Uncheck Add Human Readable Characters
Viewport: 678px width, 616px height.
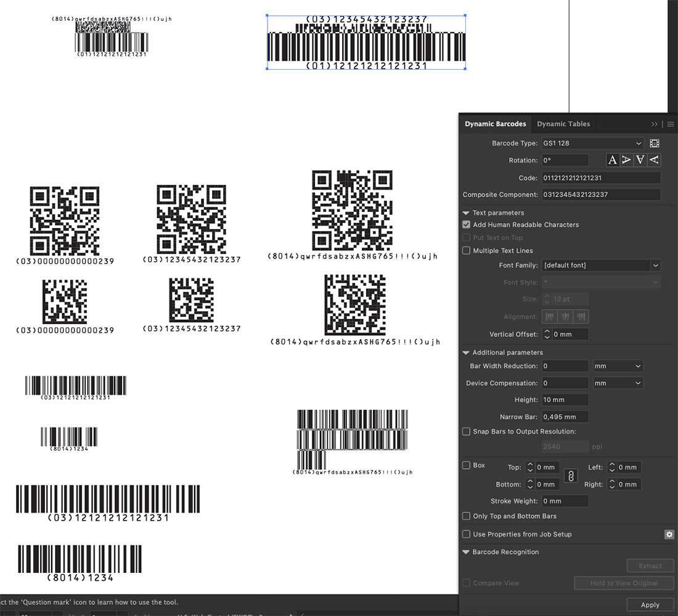pyautogui.click(x=467, y=225)
